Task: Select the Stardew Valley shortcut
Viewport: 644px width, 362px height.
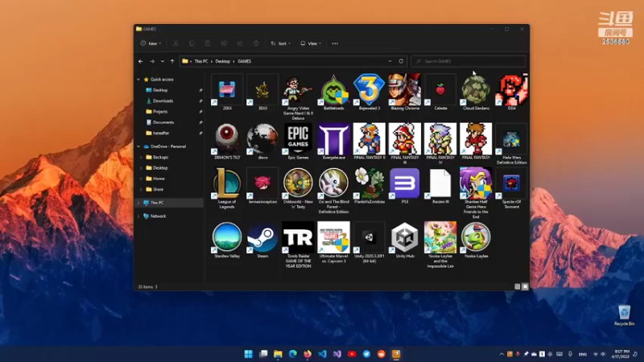Action: [227, 238]
